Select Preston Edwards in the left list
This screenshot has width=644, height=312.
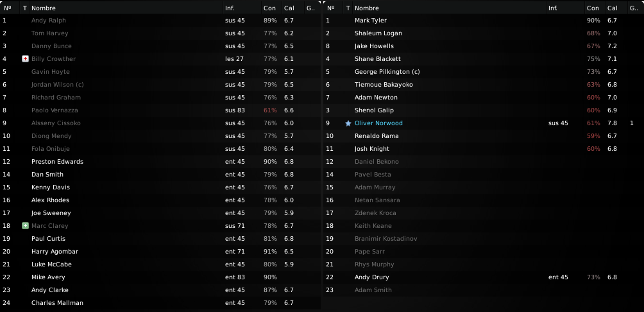(160, 162)
